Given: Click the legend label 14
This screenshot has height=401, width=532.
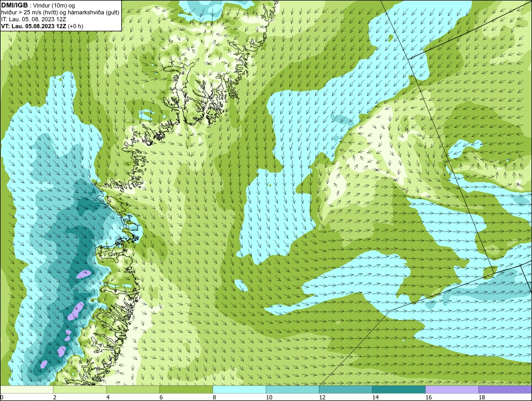Looking at the screenshot, I should tap(375, 397).
